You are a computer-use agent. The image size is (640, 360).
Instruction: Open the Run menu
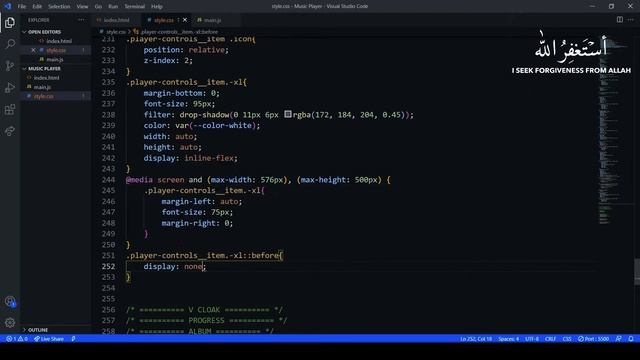pos(113,6)
